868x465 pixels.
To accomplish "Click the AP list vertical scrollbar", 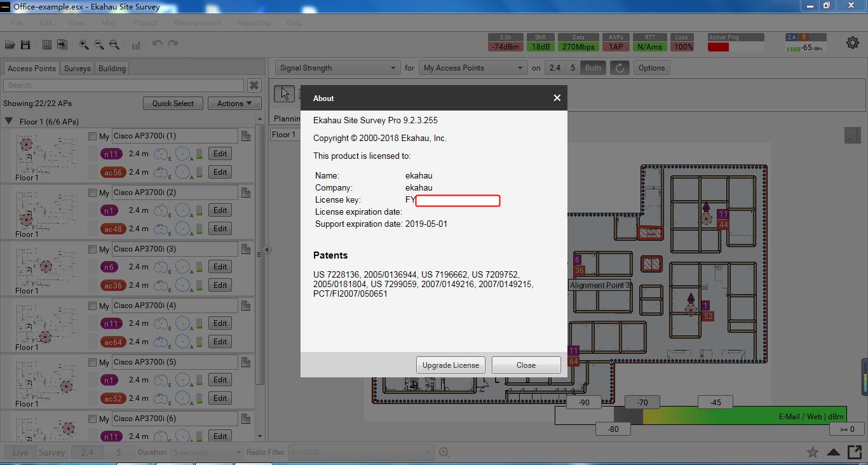I will click(x=259, y=254).
